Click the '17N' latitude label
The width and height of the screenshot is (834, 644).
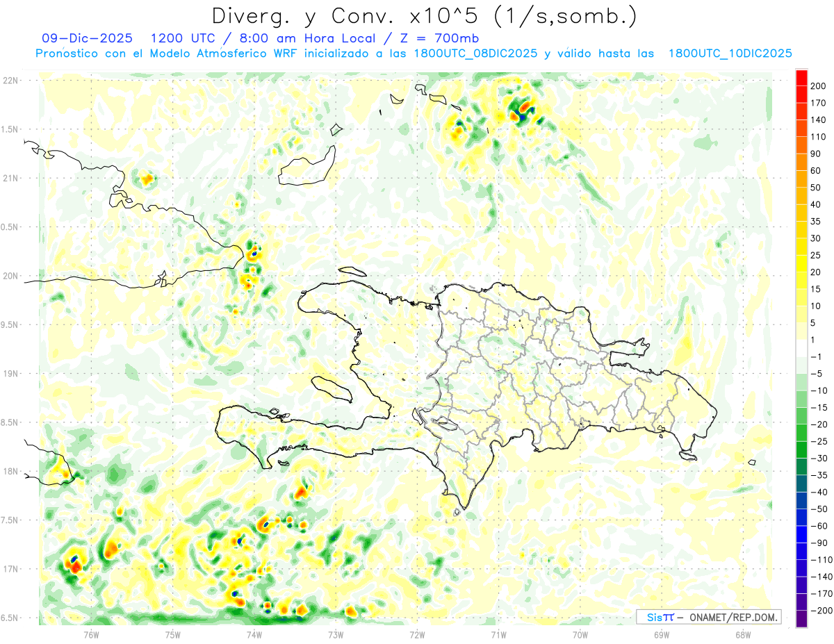[11, 569]
